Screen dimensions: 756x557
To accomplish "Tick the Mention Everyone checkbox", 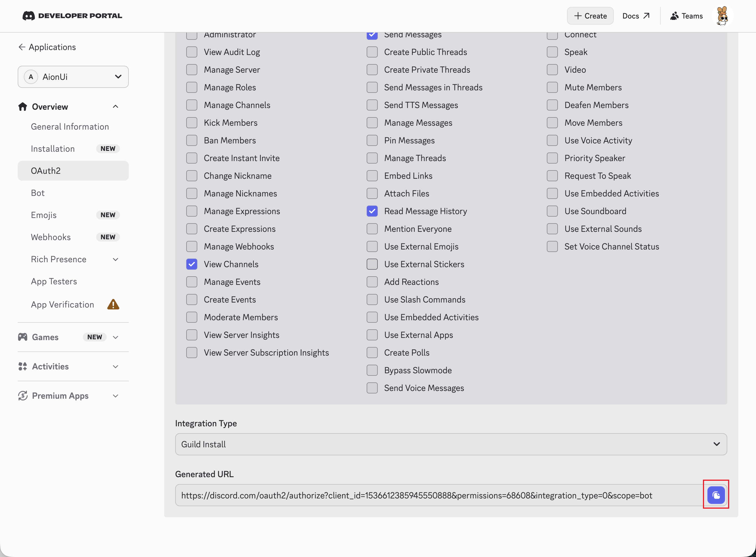I will pos(372,228).
